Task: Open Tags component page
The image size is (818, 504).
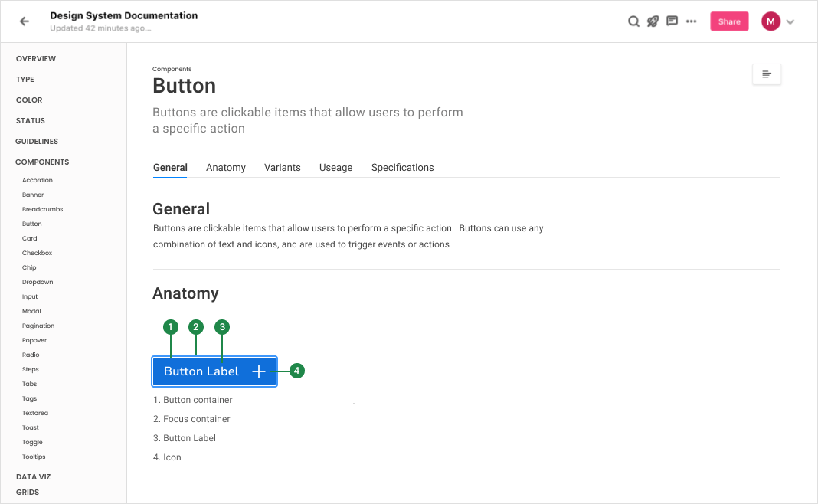Action: [x=30, y=398]
